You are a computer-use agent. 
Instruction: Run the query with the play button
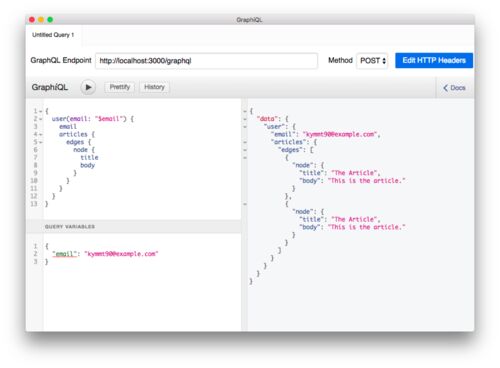[88, 87]
